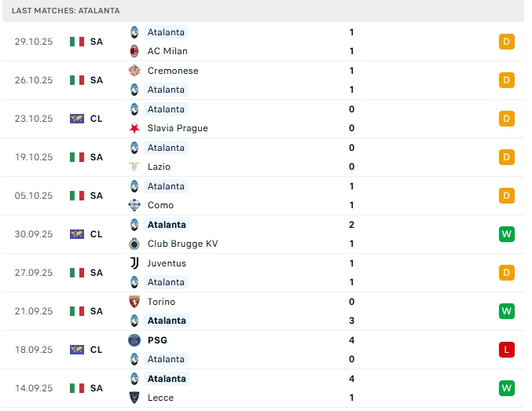Open the red L result badge for the PSG match
This screenshot has width=532, height=411.
507,350
